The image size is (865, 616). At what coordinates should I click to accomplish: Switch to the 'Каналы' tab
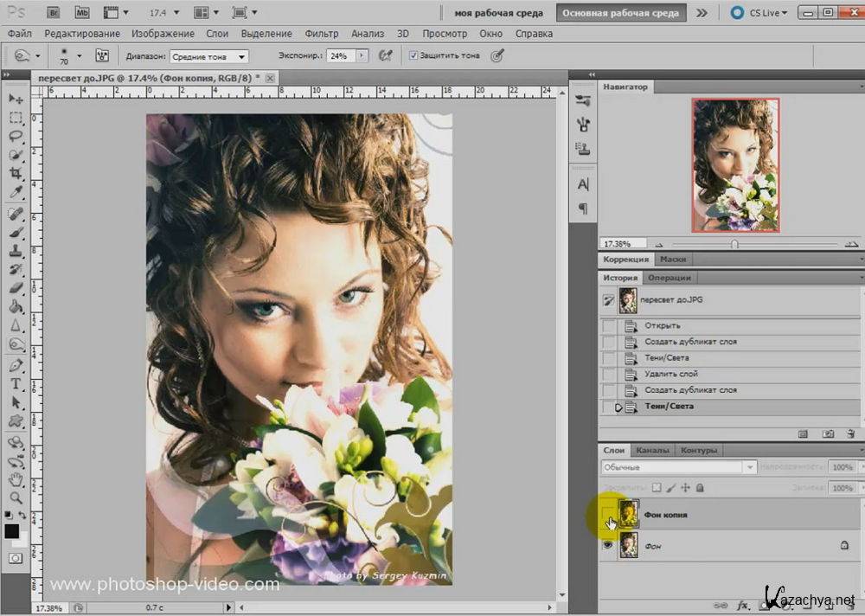[651, 451]
